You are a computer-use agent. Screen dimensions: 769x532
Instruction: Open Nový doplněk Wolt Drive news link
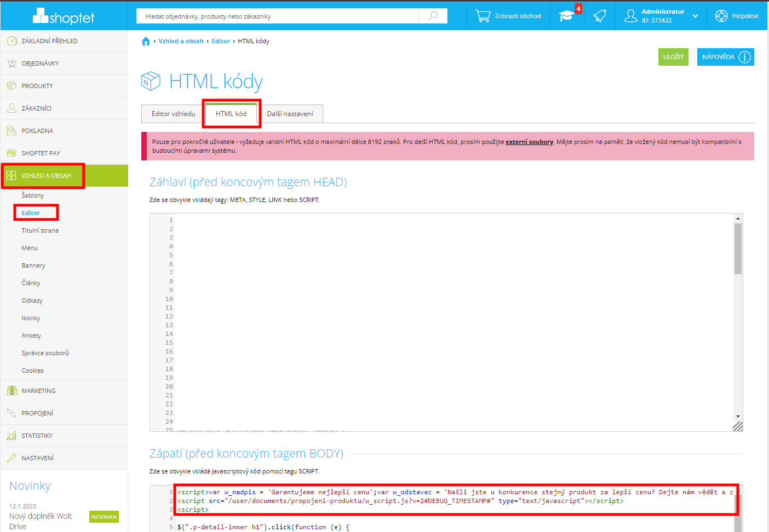coord(41,521)
